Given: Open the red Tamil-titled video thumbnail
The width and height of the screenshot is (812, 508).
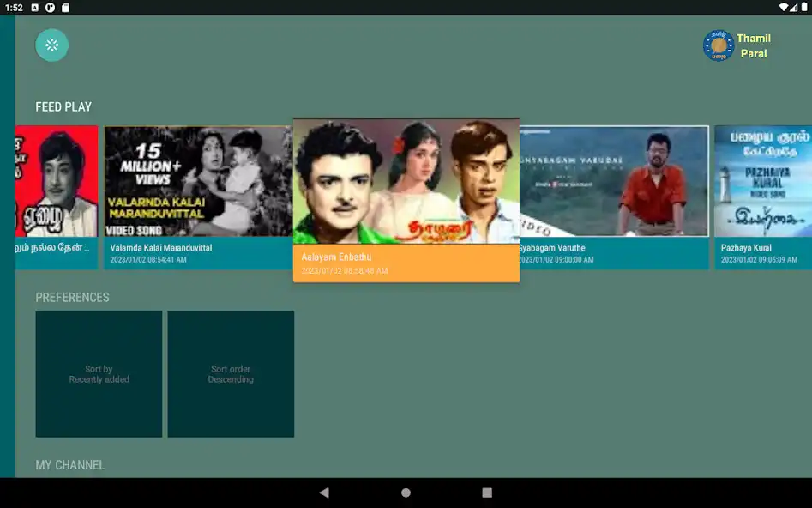Looking at the screenshot, I should pyautogui.click(x=57, y=181).
